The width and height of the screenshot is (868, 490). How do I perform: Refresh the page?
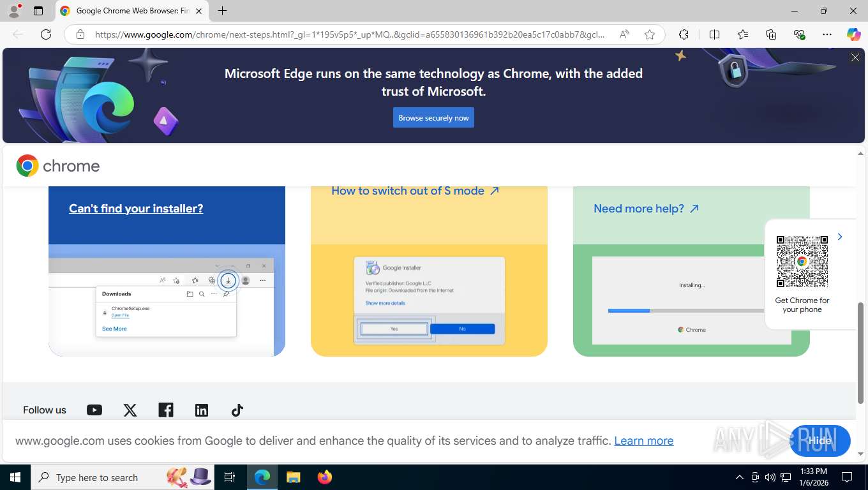[x=46, y=34]
